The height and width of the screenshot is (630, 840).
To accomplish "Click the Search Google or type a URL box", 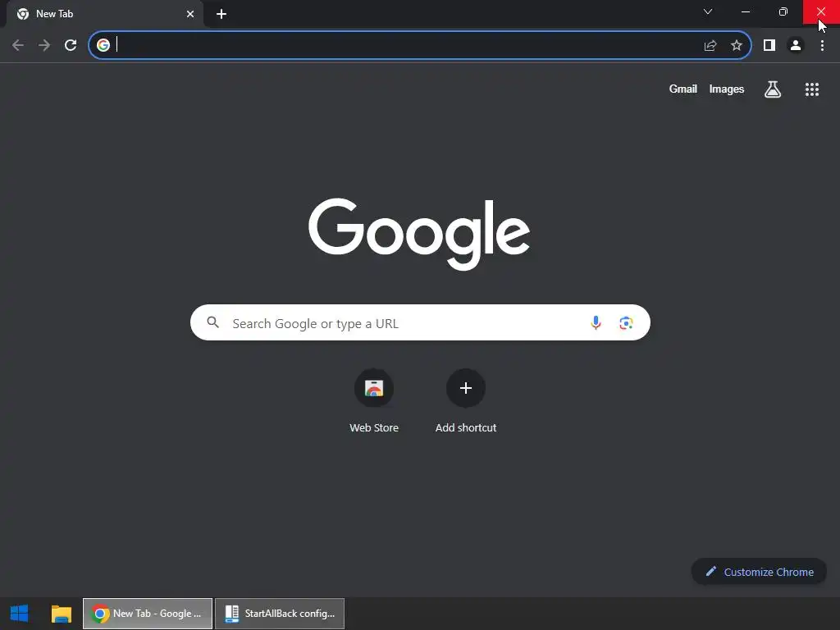I will [x=420, y=322].
